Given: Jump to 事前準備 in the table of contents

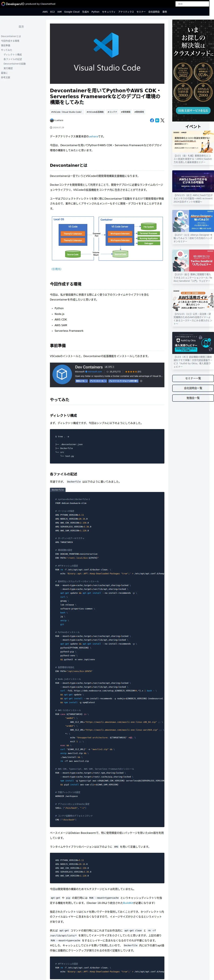Looking at the screenshot, I should (6, 45).
